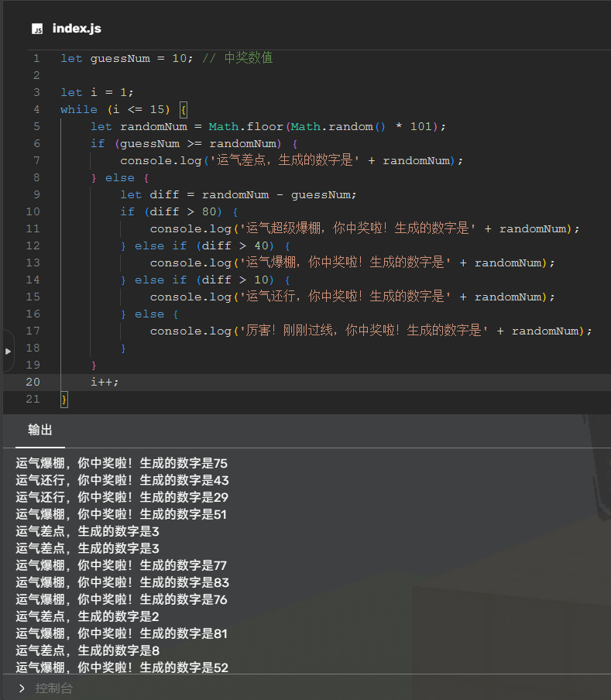
Task: Click the 中奖数值 comment on line 1
Action: point(248,58)
